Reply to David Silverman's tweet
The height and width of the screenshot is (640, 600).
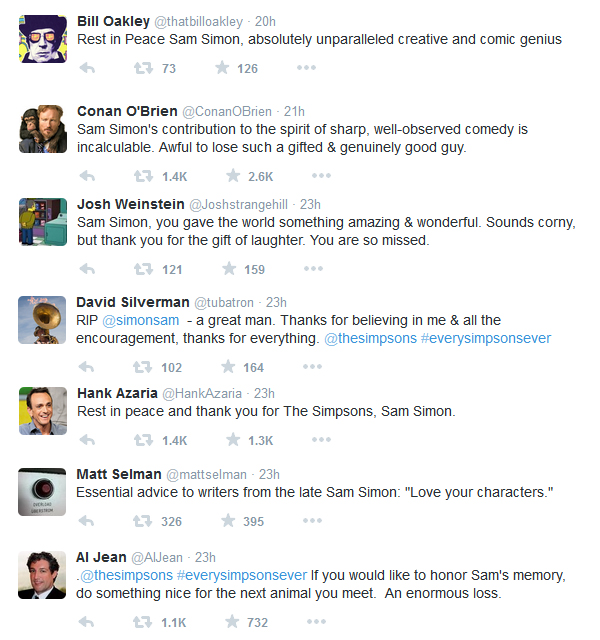tap(87, 367)
